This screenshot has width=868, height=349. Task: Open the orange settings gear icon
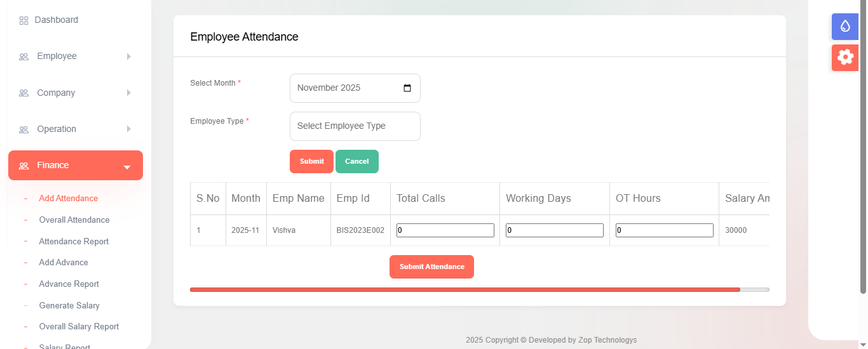click(x=844, y=57)
